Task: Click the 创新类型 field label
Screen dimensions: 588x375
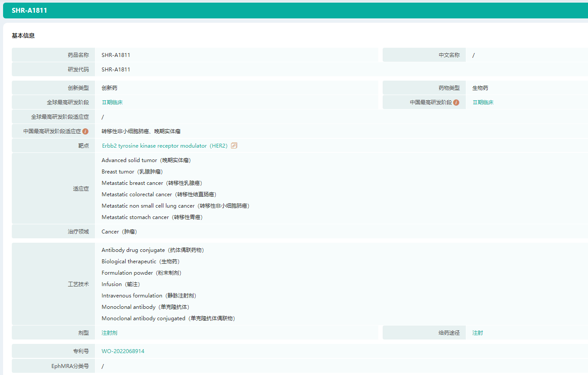Action: (78, 88)
